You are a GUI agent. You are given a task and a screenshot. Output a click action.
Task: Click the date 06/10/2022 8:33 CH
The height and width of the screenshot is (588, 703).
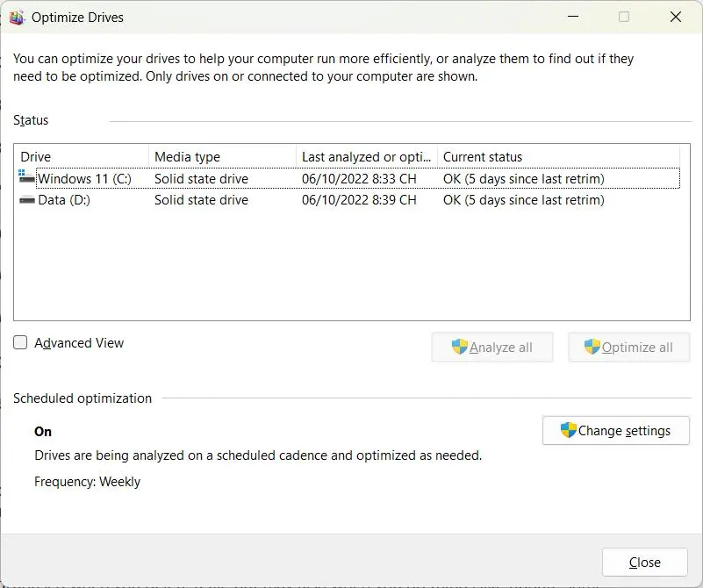pos(359,179)
